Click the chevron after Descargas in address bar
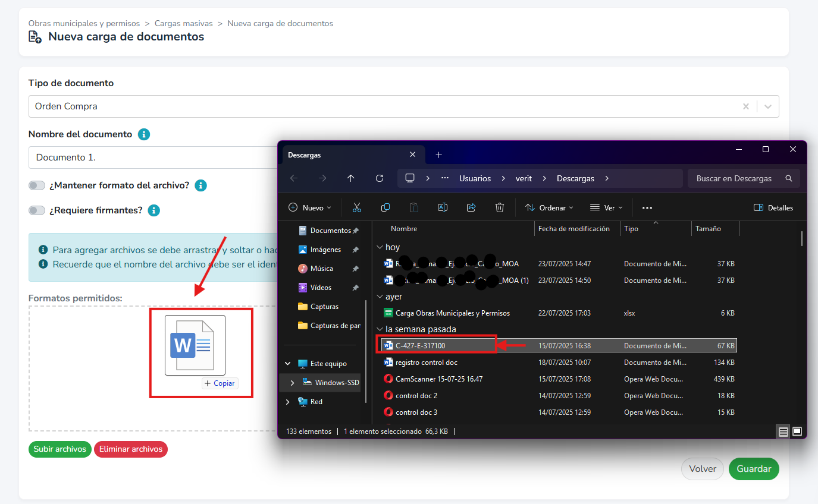818x504 pixels. (x=607, y=178)
